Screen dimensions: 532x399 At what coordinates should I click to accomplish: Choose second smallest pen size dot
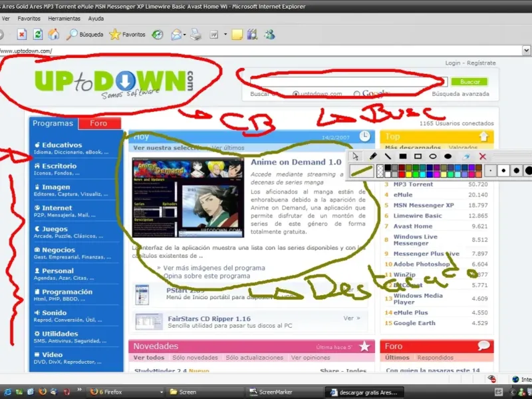click(503, 171)
